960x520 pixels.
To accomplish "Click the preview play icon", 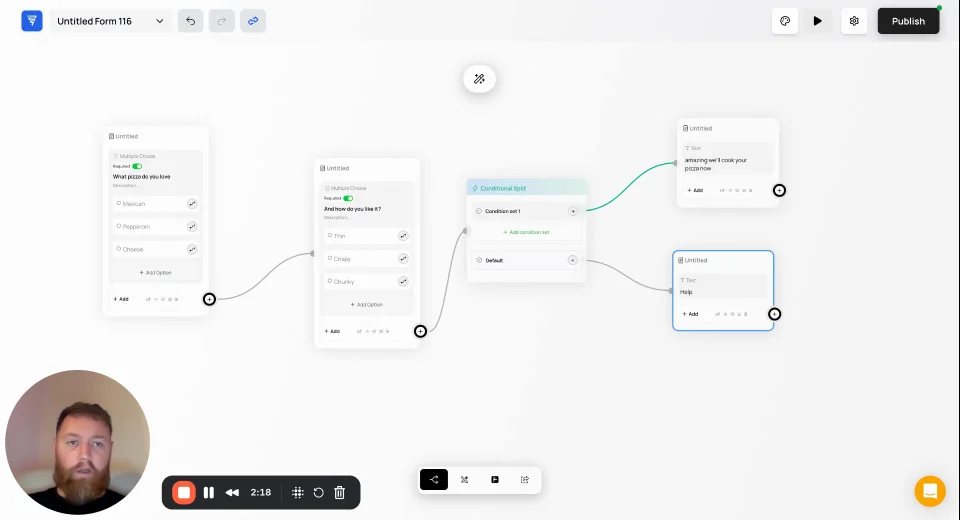I will coord(817,21).
